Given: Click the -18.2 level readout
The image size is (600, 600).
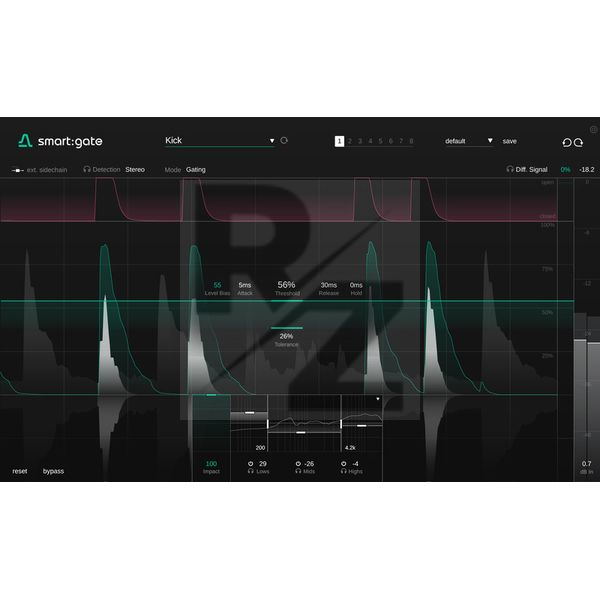Looking at the screenshot, I should (587, 170).
